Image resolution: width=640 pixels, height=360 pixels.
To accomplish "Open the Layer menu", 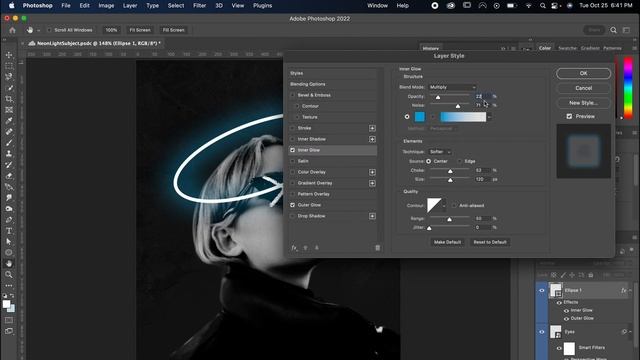I will 130,6.
